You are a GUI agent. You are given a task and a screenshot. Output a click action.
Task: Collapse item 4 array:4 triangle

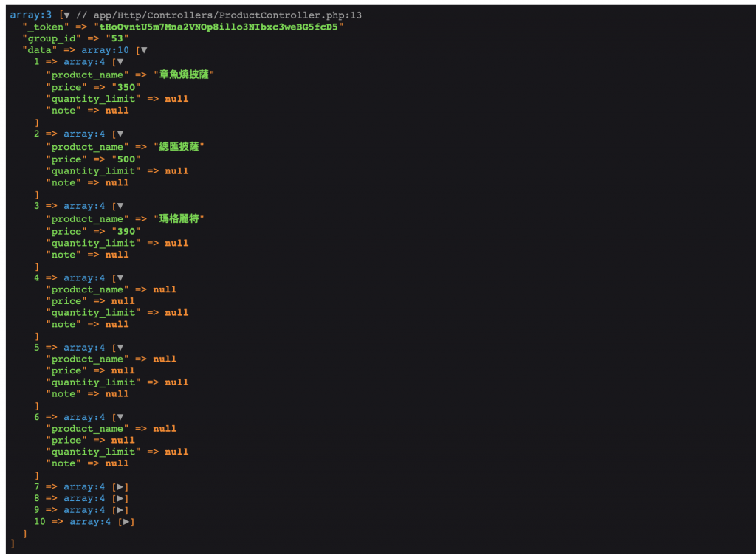click(120, 278)
